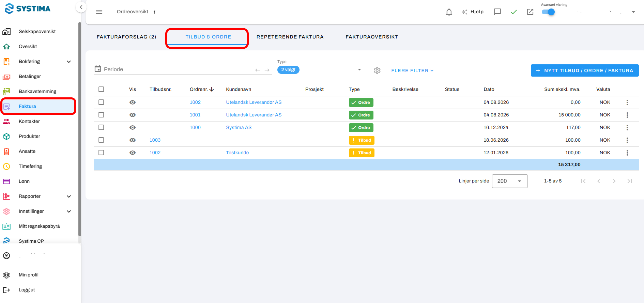Select checkbox for order 1001 row

tap(101, 115)
